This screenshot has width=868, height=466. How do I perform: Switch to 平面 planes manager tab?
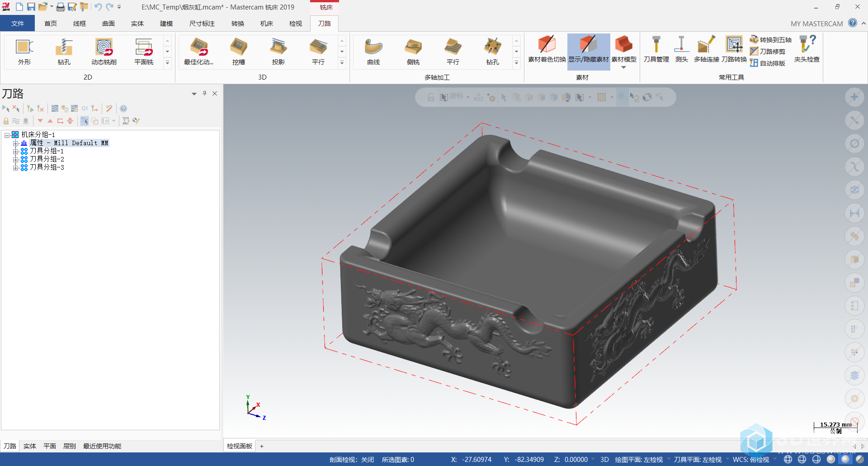[50, 446]
